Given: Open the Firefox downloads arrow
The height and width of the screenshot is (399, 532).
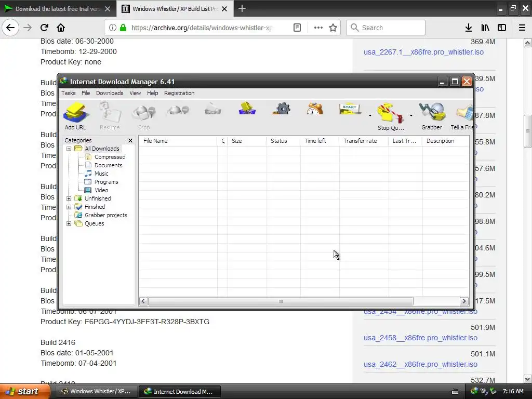Looking at the screenshot, I should 469,28.
